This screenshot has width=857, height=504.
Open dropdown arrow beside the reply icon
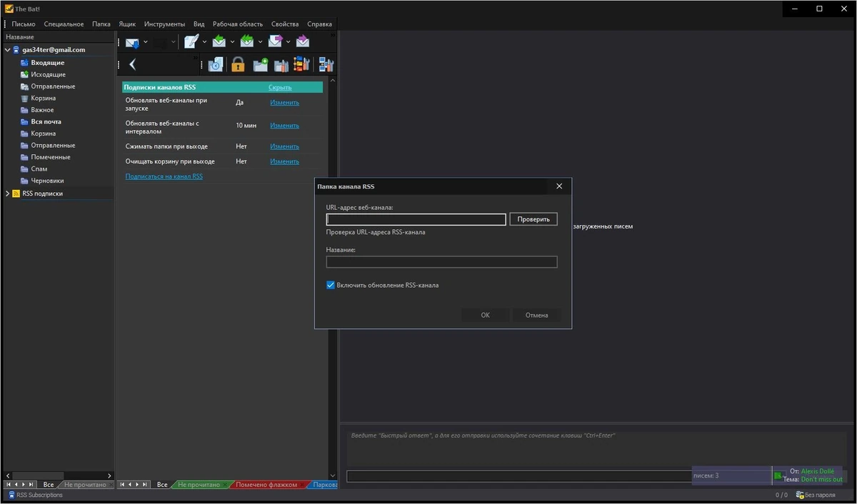pyautogui.click(x=232, y=42)
